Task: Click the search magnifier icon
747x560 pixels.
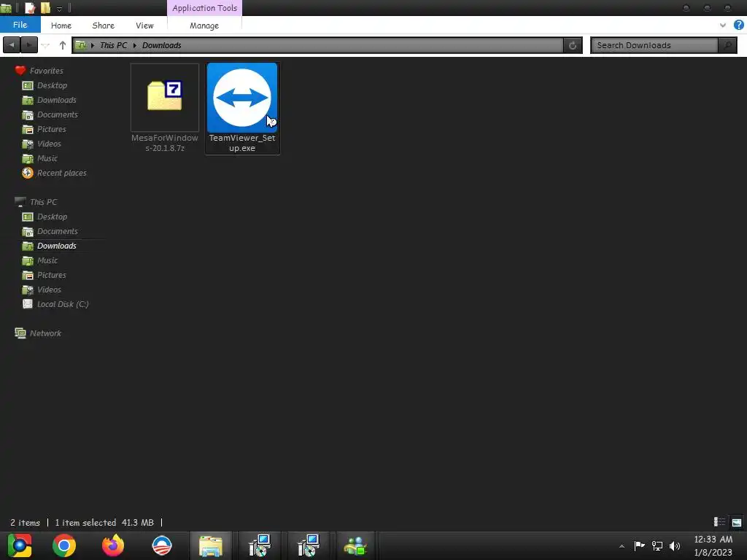Action: click(x=727, y=45)
